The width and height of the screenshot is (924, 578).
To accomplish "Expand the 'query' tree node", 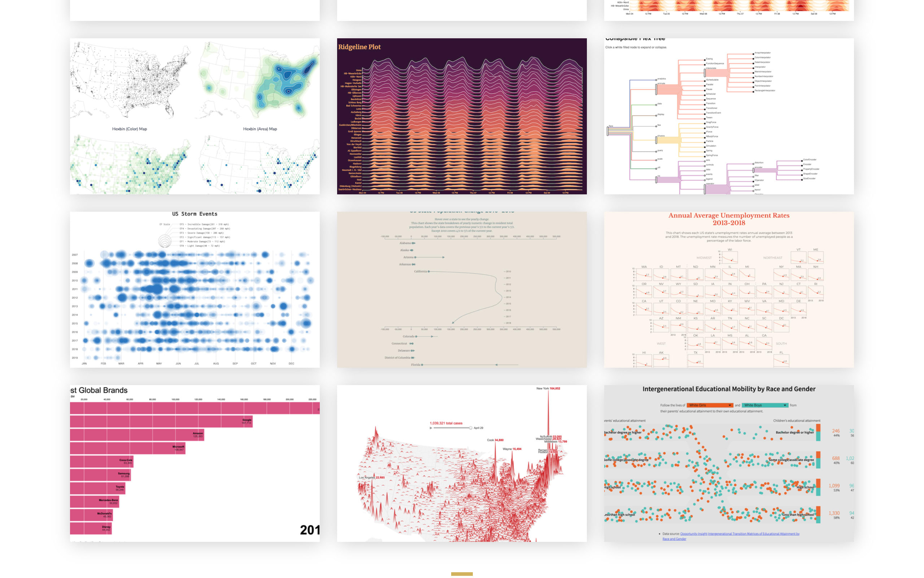I will tap(656, 151).
